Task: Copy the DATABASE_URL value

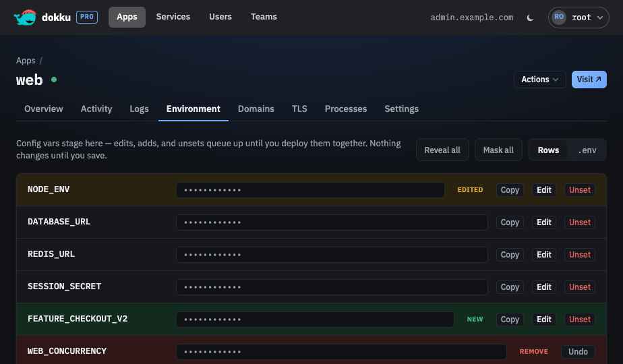Action: (x=510, y=222)
